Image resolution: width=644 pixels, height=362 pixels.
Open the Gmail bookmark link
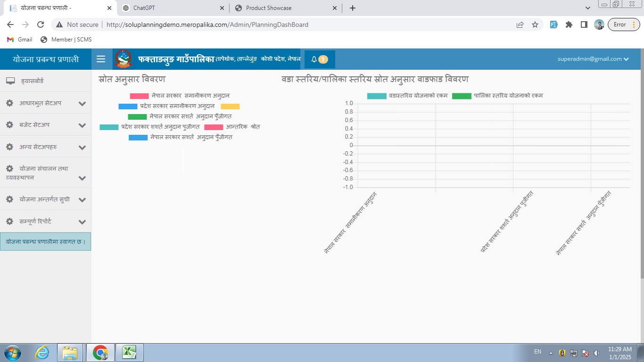click(x=20, y=40)
